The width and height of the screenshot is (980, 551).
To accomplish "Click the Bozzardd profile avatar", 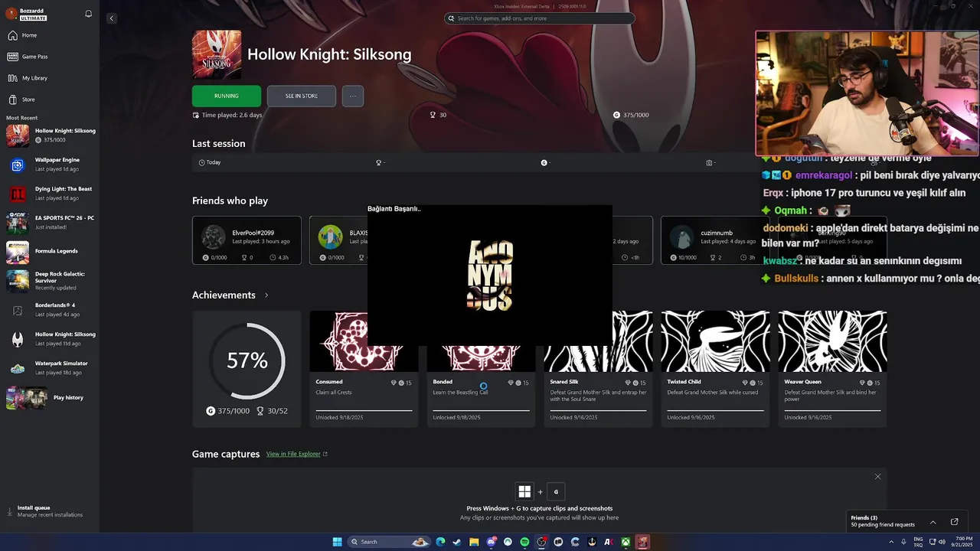I will pos(11,14).
